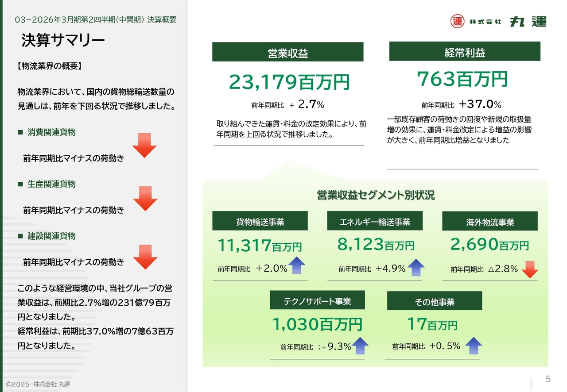Viewport: 567px width, 392px height.
Task: Click the red circular 丸運 logo emblem
Action: tap(457, 21)
